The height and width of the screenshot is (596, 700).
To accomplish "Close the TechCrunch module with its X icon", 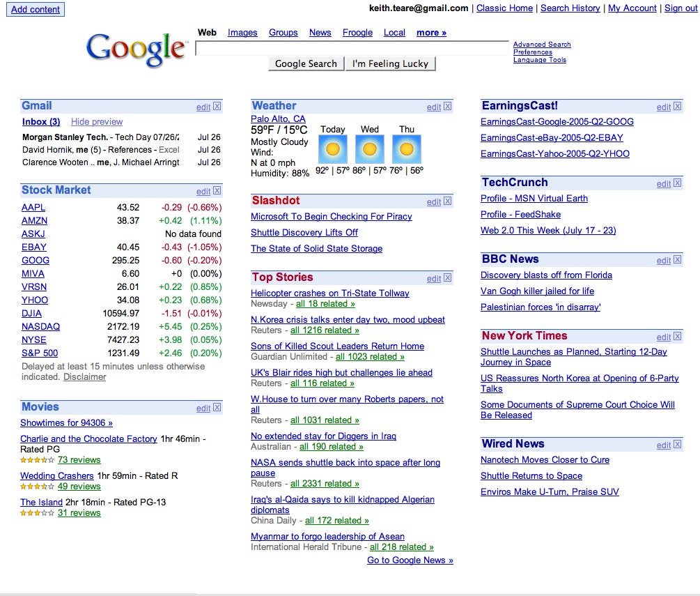I will pyautogui.click(x=678, y=183).
